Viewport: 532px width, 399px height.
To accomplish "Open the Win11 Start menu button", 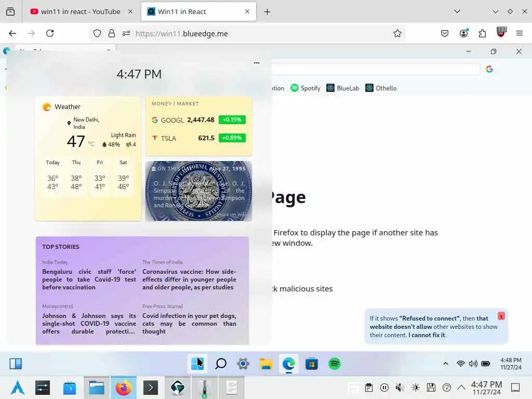I will (197, 364).
